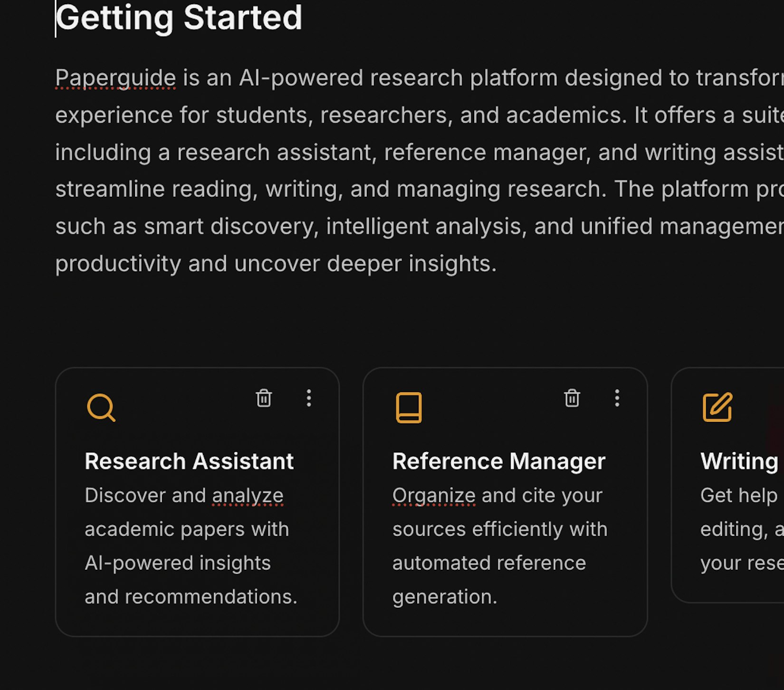Viewport: 784px width, 690px height.
Task: Click the "Writing" card title
Action: 739,461
